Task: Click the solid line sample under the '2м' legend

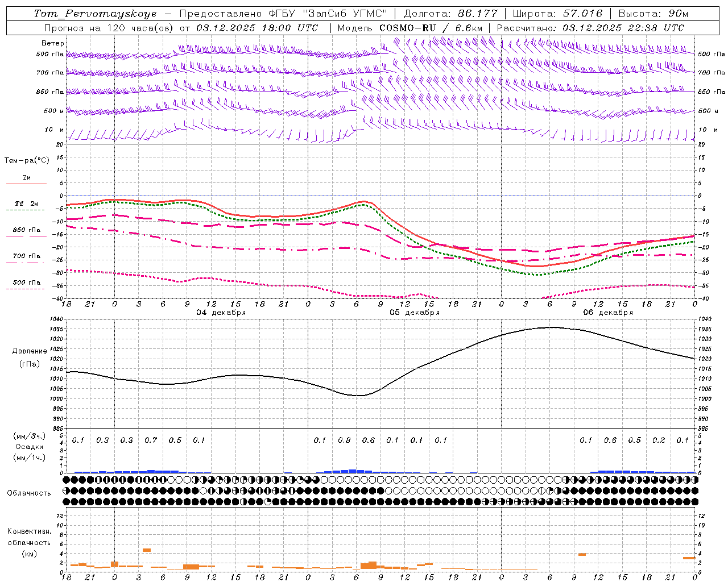Action: click(x=26, y=184)
